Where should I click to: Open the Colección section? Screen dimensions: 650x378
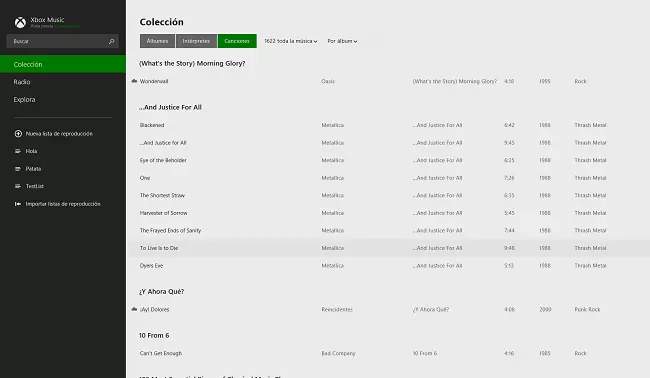click(63, 64)
